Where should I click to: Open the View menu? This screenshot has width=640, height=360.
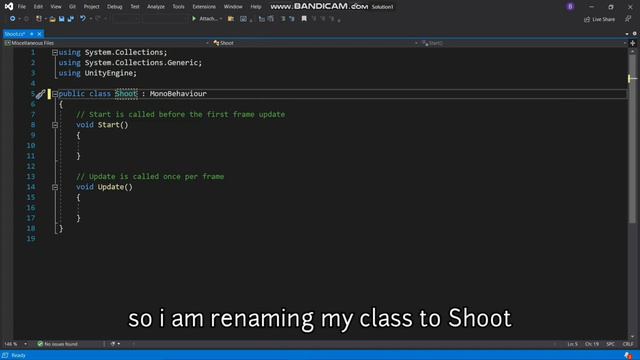coord(56,7)
